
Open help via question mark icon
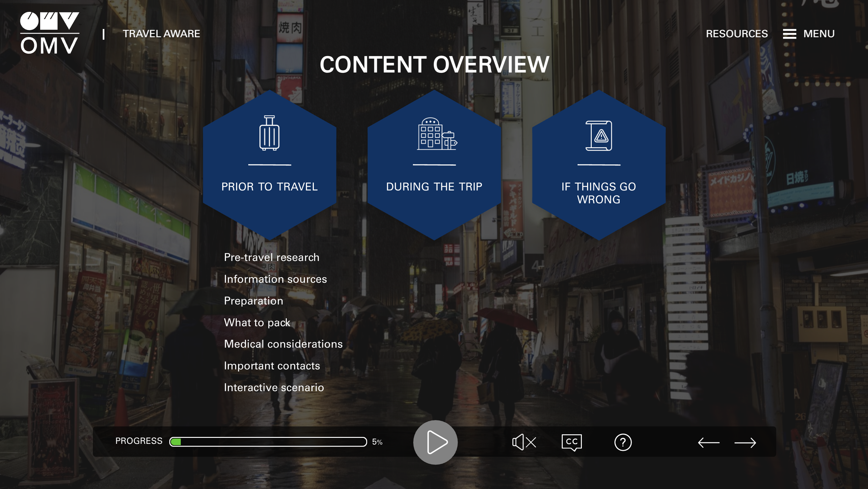[623, 442]
